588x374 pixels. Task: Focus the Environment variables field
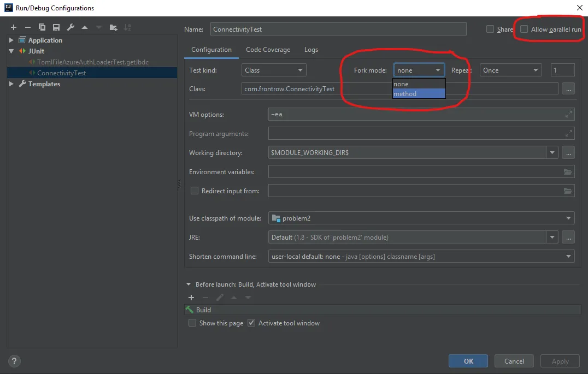421,171
